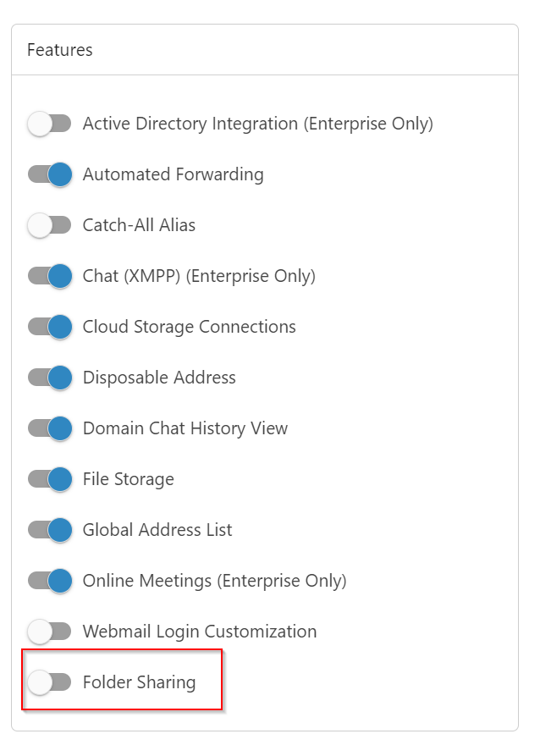Viewport: 540px width, 756px height.
Task: Disable the Domain Chat History View toggle
Action: pos(49,428)
